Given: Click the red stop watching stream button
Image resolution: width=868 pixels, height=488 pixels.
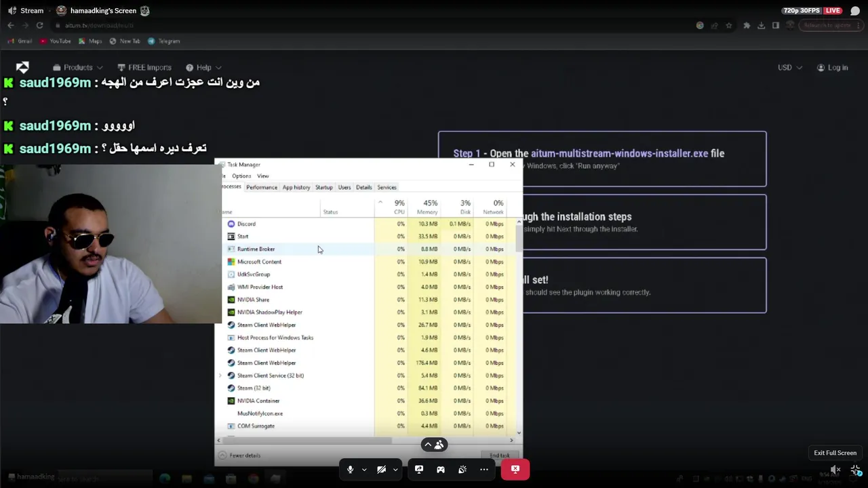Looking at the screenshot, I should (x=515, y=469).
